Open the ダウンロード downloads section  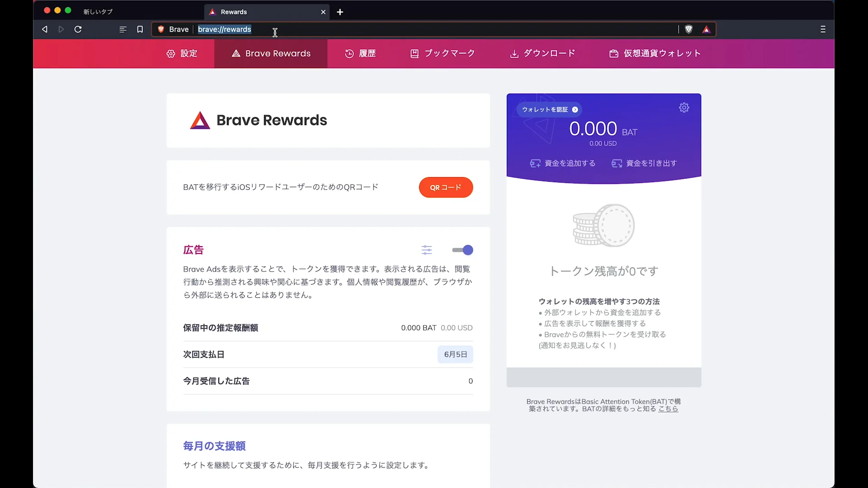(x=542, y=53)
